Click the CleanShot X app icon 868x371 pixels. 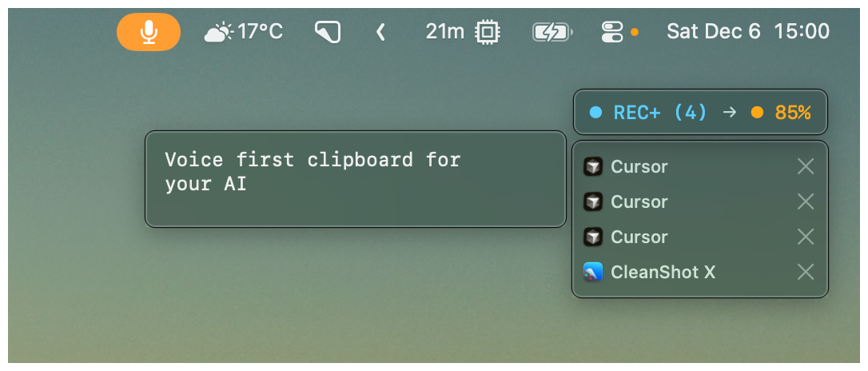[x=593, y=272]
